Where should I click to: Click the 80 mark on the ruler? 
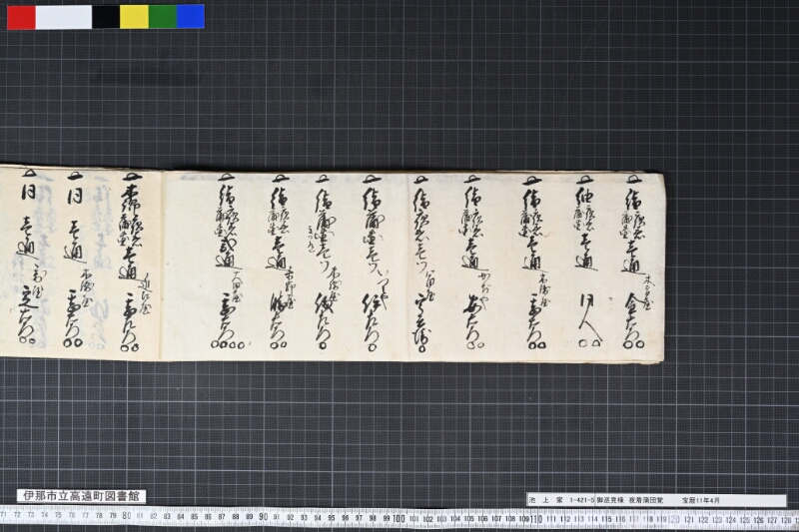point(127,516)
